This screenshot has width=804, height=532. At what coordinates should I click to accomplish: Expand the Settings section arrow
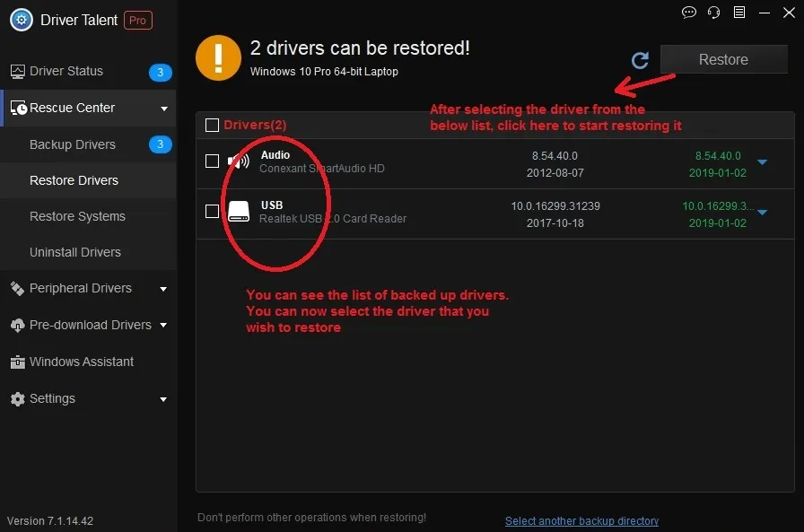point(163,399)
